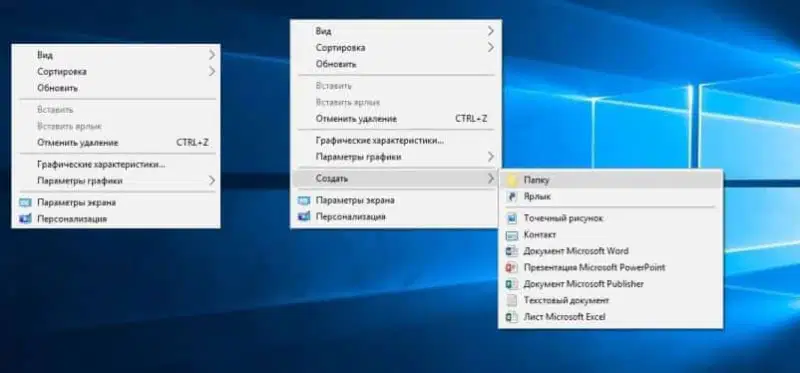Select Обновить in the left context menu
Viewport: 800px width, 373px height.
58,88
